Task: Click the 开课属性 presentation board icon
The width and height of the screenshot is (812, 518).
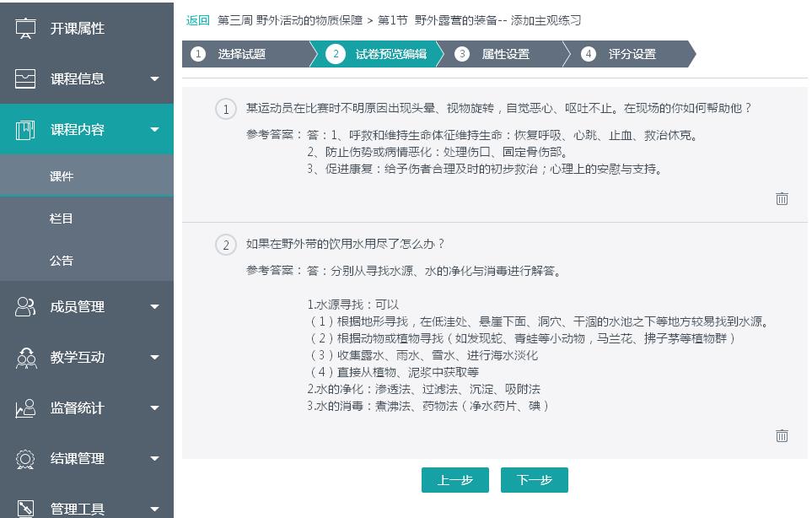Action: (x=26, y=29)
